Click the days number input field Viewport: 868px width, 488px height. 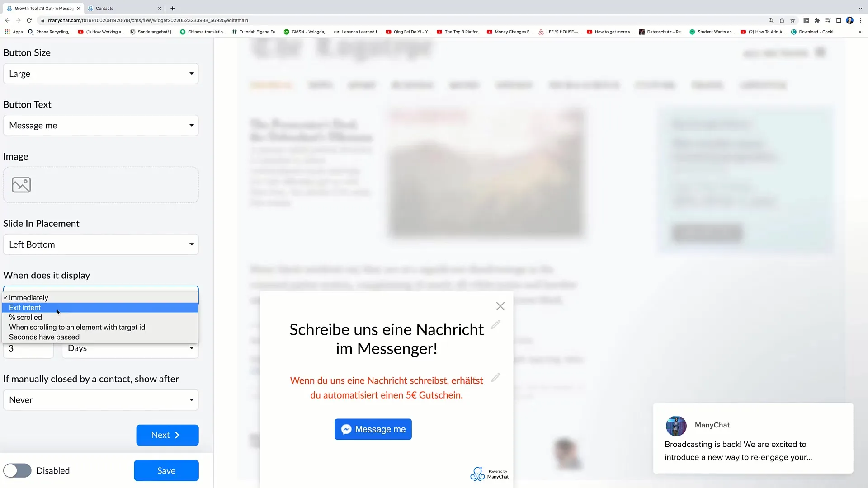28,347
